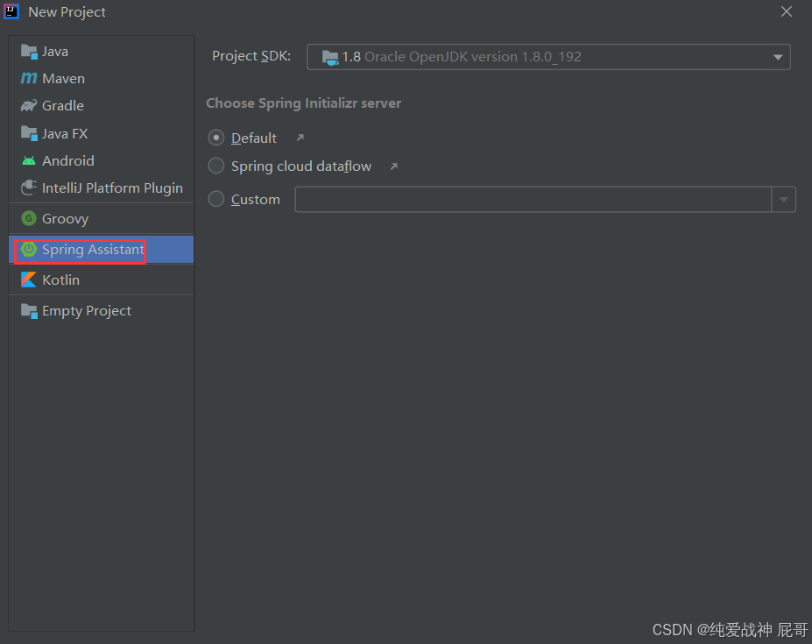Viewport: 812px width, 644px height.
Task: Select the Custom server radio button
Action: pyautogui.click(x=216, y=199)
